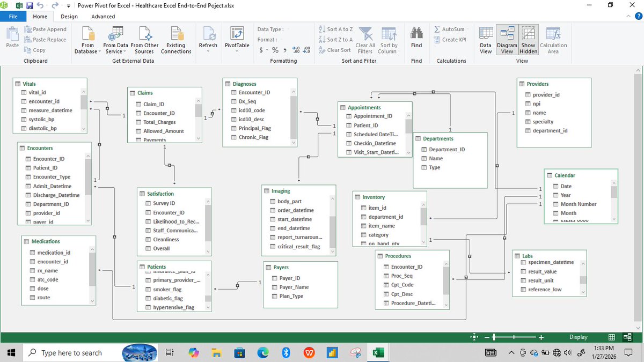Click the Save icon in title bar

click(30, 5)
